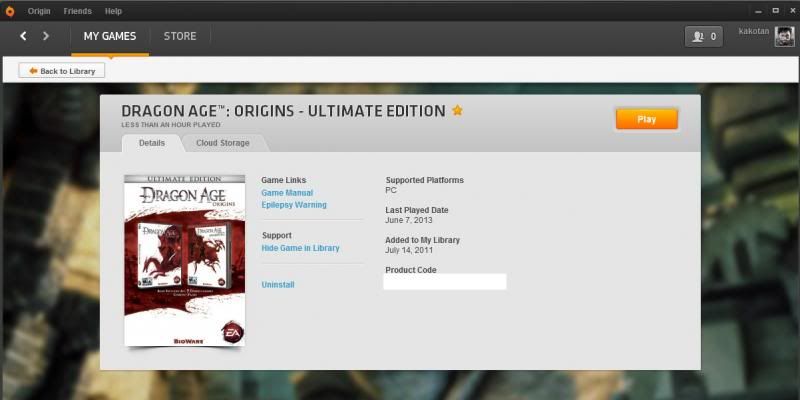Click the Uninstall link
Image resolution: width=800 pixels, height=400 pixels.
pos(277,285)
